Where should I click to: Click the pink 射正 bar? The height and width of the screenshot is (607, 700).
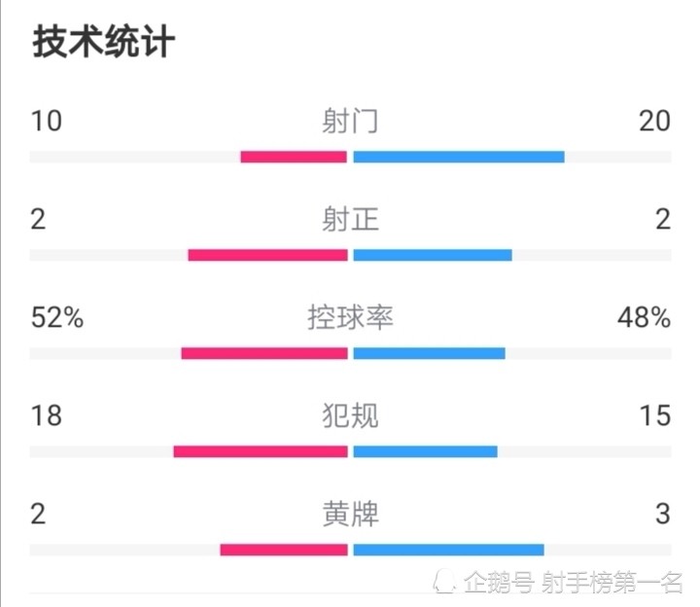pyautogui.click(x=268, y=255)
